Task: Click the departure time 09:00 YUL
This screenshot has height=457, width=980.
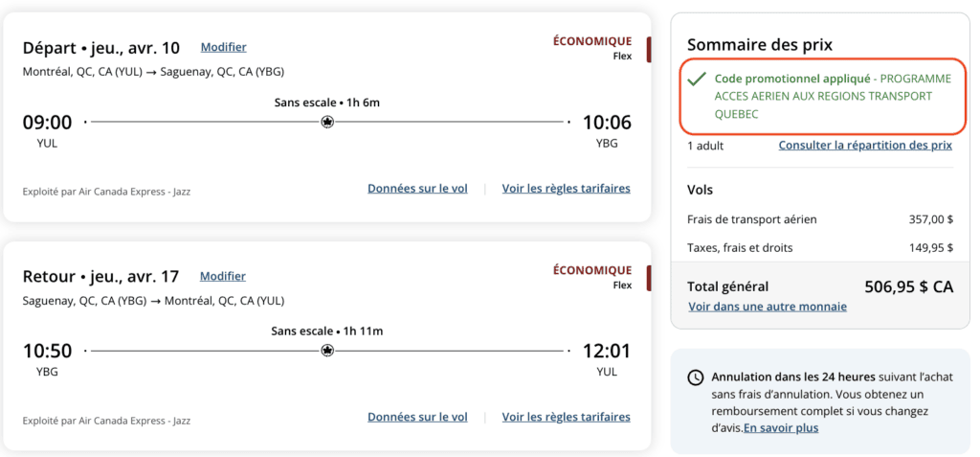Action: pos(47,123)
